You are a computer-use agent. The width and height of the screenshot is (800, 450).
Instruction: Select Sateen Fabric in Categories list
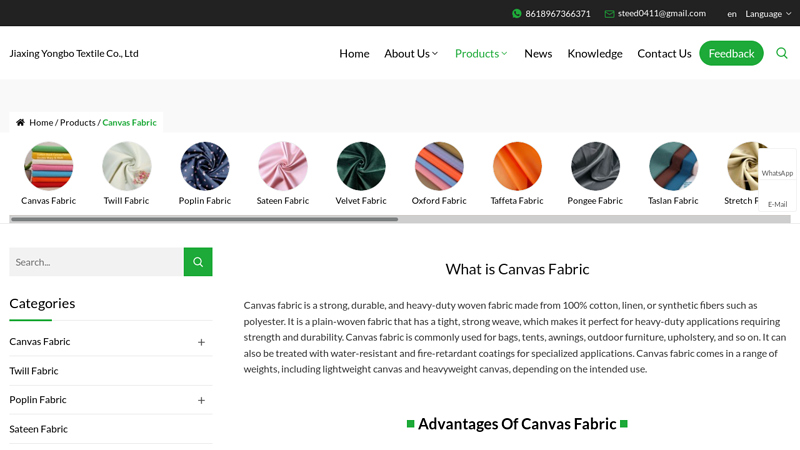(x=38, y=429)
